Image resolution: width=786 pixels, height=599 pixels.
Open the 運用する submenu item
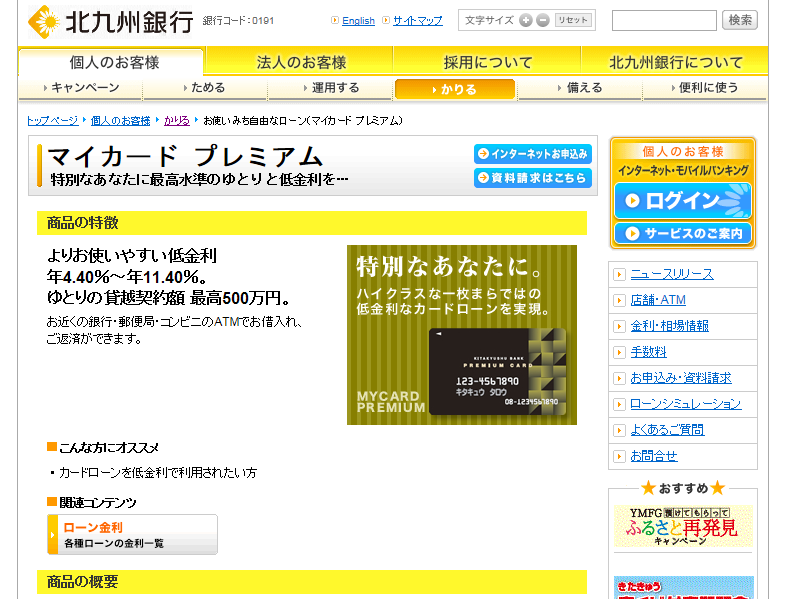pos(331,88)
